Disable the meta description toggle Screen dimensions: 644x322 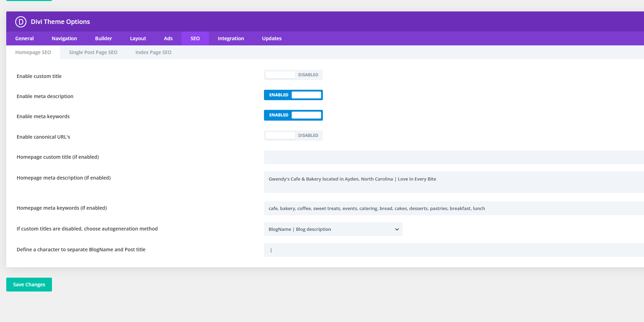pos(293,95)
